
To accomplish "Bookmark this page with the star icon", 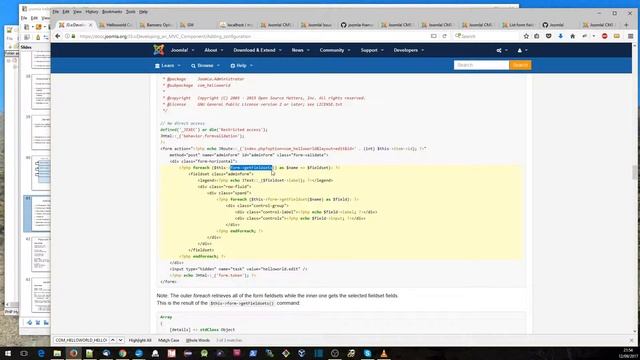I will (526, 36).
